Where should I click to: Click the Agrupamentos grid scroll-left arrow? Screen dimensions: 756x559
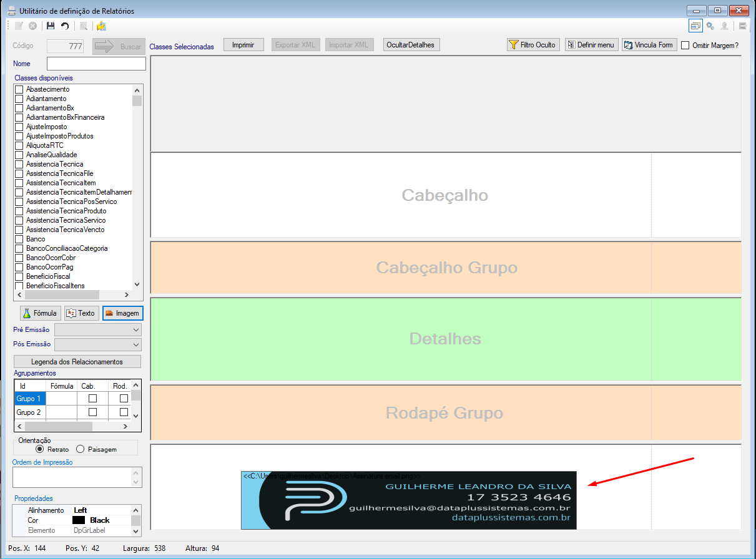click(20, 427)
